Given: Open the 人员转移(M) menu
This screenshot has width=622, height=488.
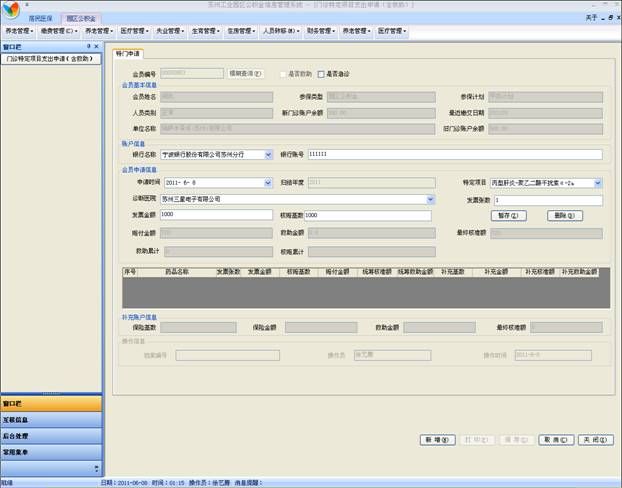Looking at the screenshot, I should point(281,31).
